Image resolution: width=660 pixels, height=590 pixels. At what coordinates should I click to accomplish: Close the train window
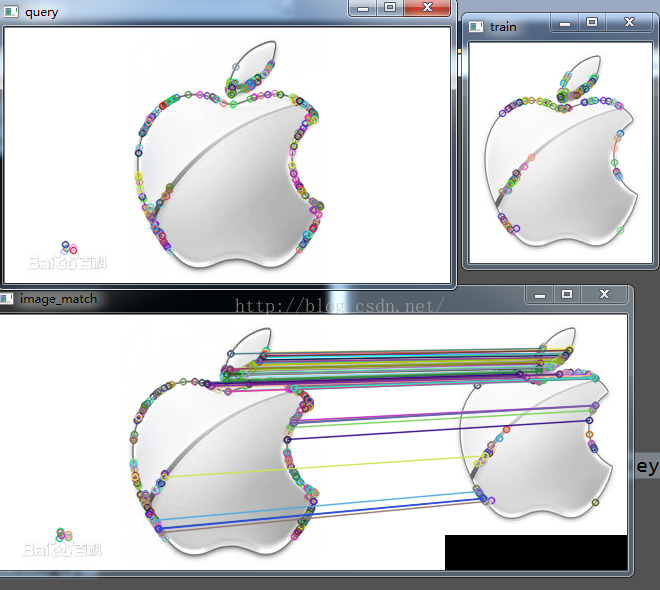coord(629,22)
